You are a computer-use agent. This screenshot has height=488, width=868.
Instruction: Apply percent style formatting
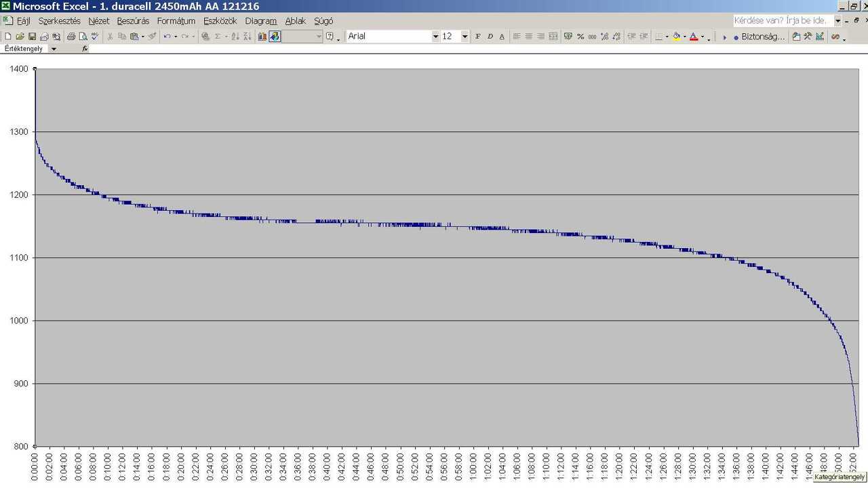tap(580, 37)
